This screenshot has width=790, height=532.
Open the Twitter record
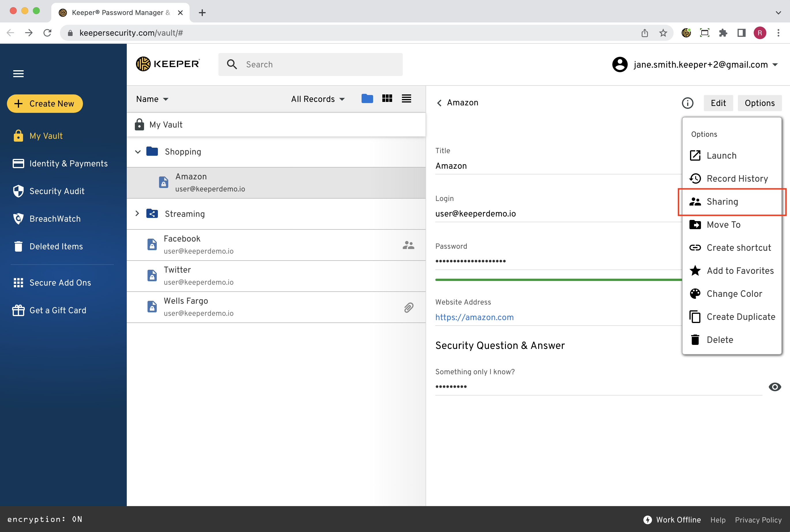276,276
